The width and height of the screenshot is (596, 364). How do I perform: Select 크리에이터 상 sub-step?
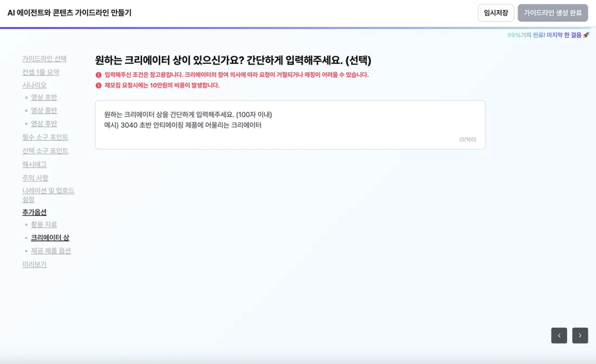[x=50, y=237]
